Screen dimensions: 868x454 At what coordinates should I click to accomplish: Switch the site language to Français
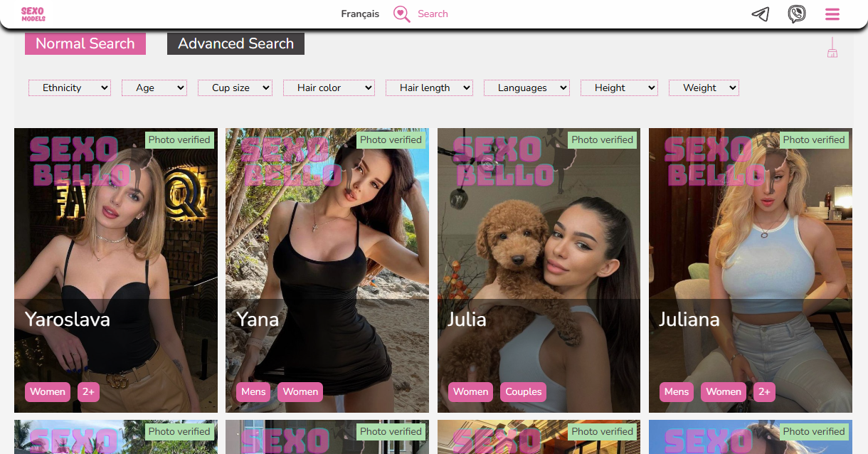pyautogui.click(x=360, y=14)
